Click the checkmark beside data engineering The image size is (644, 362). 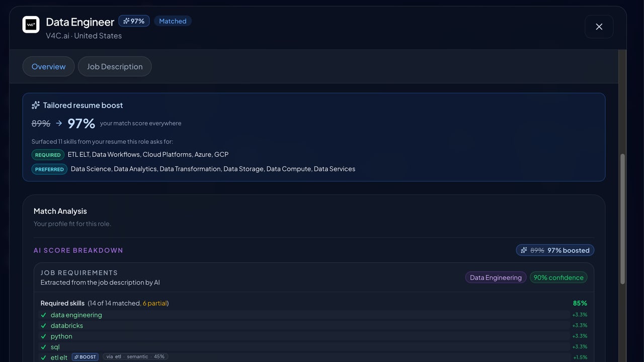[x=44, y=315]
